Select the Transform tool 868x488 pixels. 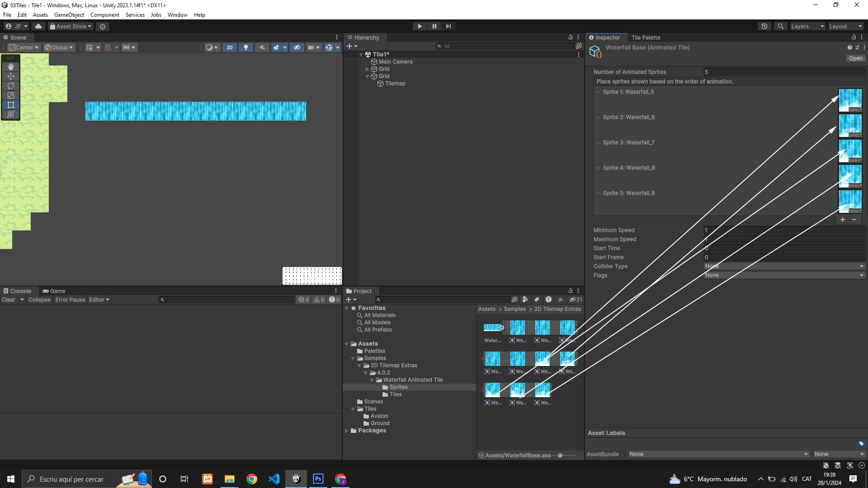[11, 114]
